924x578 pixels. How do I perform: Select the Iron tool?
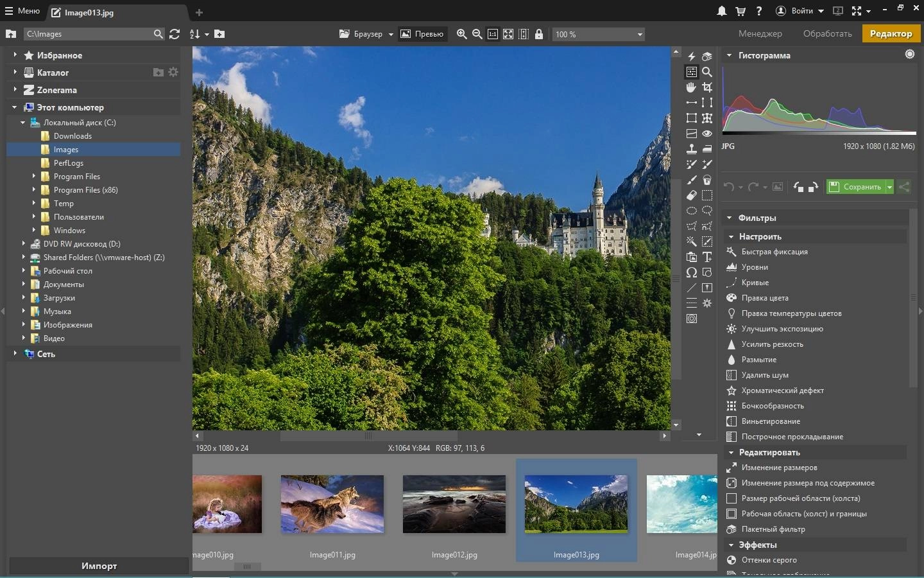[x=707, y=149]
